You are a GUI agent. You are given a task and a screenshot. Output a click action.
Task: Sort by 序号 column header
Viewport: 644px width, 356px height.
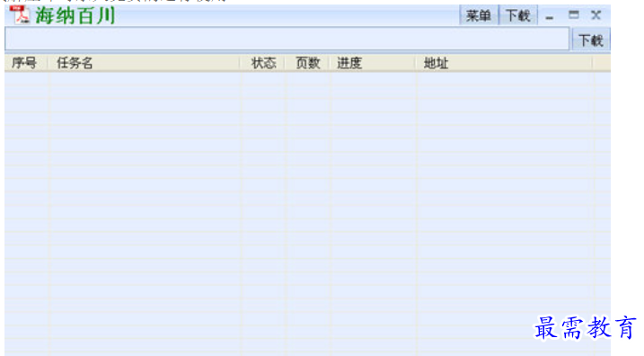point(25,63)
